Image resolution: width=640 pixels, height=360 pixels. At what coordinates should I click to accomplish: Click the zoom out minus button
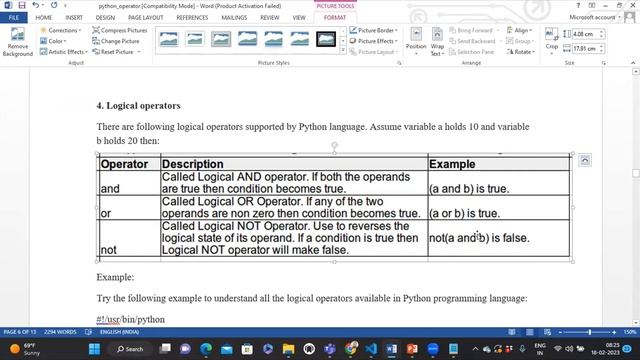(x=560, y=332)
